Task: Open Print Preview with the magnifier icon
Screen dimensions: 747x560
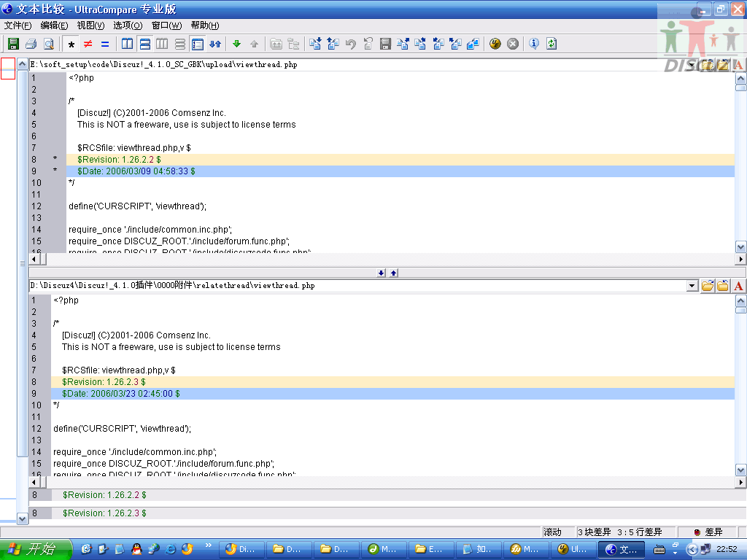Action: coord(49,44)
